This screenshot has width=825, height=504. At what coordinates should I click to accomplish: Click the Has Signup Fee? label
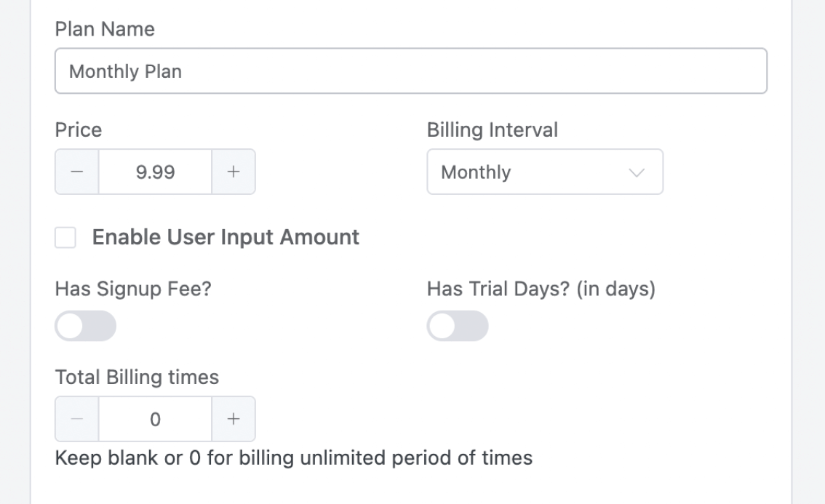pyautogui.click(x=133, y=289)
